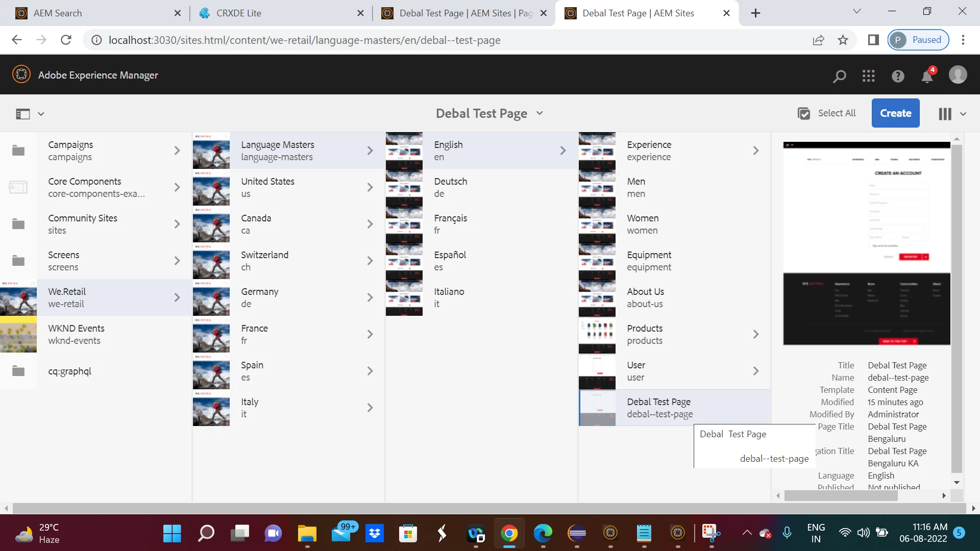
Task: Expand the Debal Test Page title dropdown
Action: pos(540,113)
